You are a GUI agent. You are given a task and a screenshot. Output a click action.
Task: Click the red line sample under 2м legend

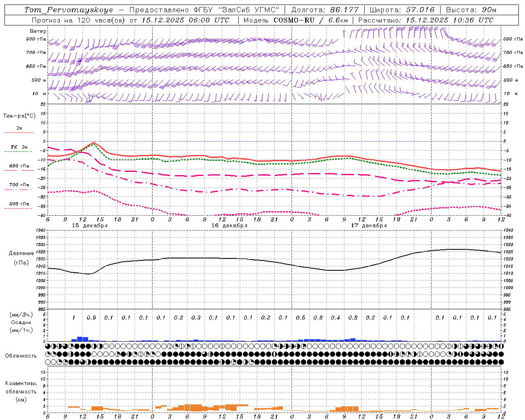tap(19, 132)
